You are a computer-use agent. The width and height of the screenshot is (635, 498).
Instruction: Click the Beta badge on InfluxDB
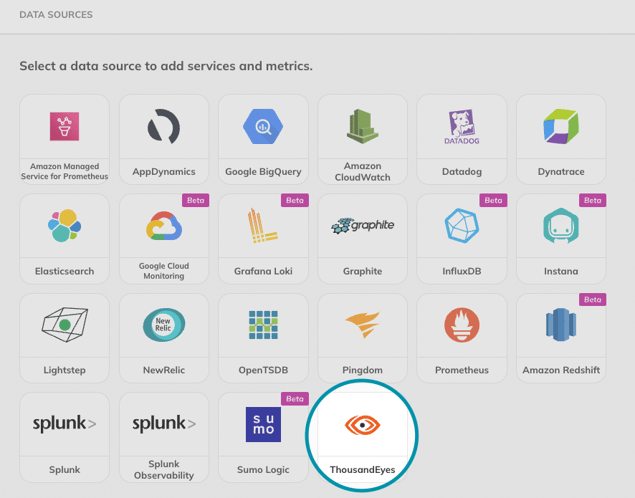click(493, 200)
